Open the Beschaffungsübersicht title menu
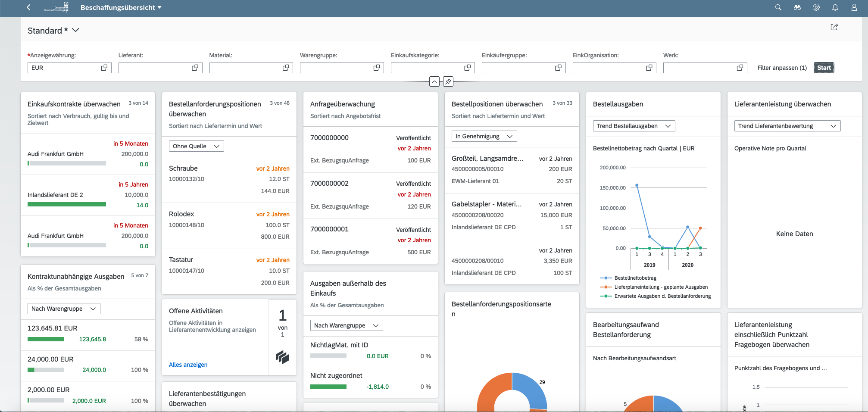This screenshot has height=412, width=868. pos(121,7)
